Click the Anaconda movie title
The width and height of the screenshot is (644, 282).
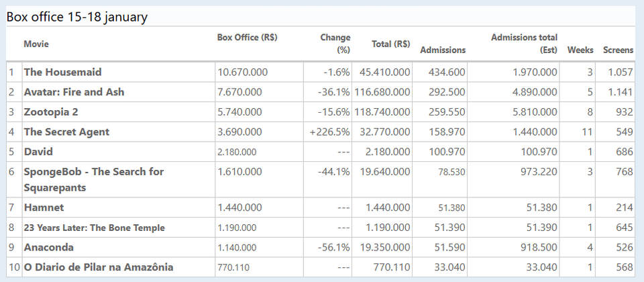(x=49, y=247)
